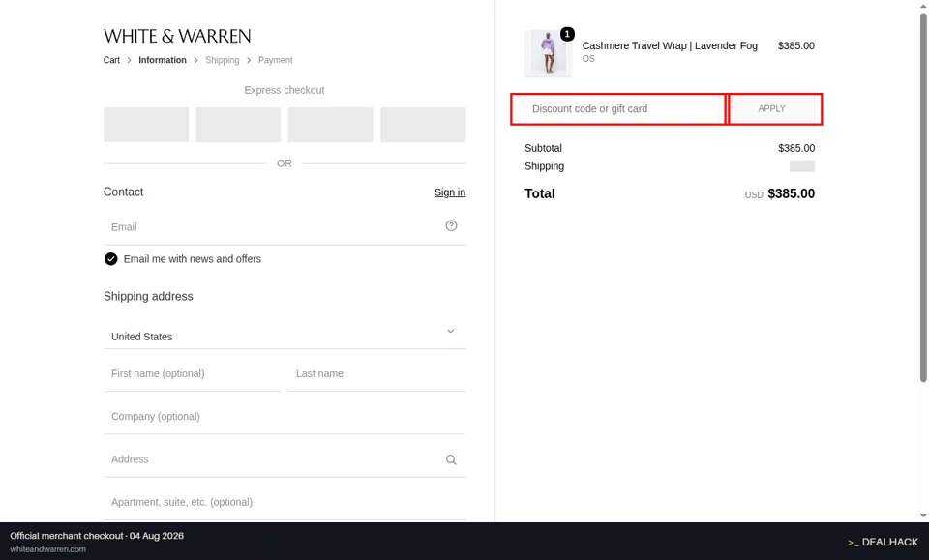The image size is (929, 560).
Task: Click the third express checkout button placeholder
Action: (x=331, y=125)
